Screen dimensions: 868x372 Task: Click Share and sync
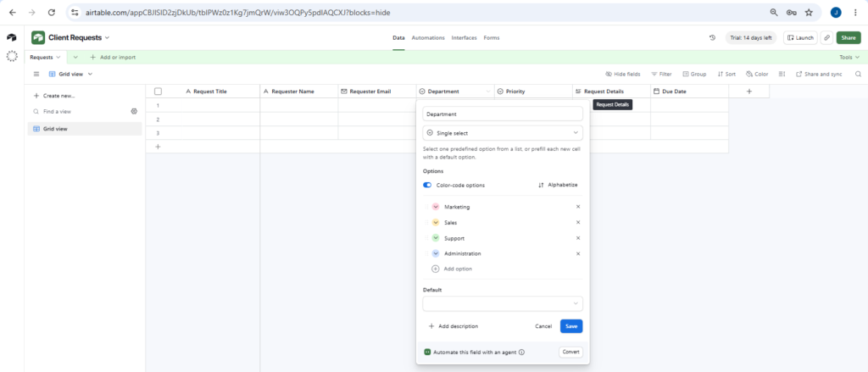(820, 74)
